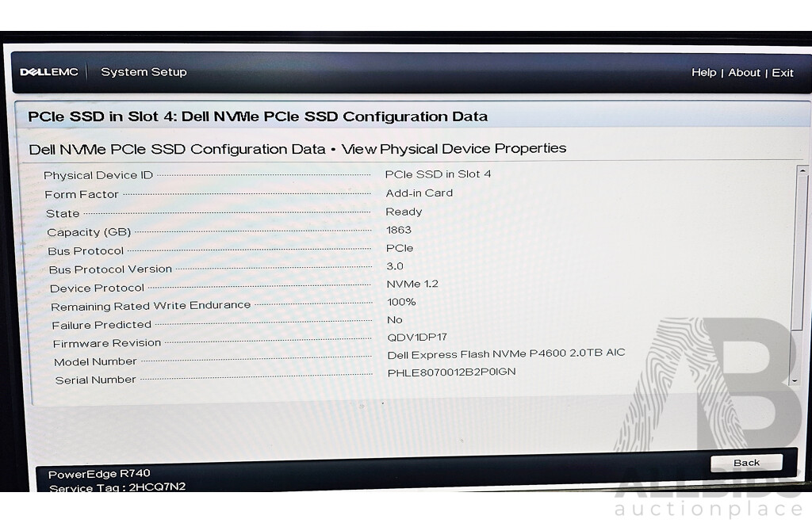
Task: Click the View Physical Device Properties breadcrumb
Action: [454, 148]
